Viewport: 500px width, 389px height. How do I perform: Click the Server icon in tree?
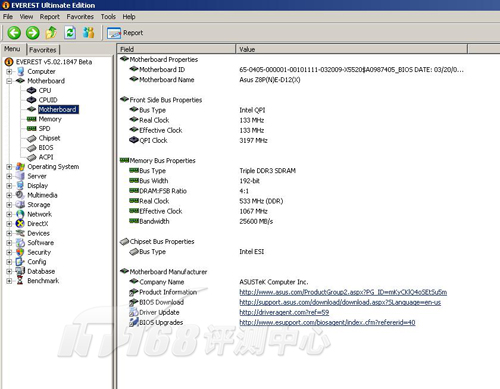pos(20,176)
